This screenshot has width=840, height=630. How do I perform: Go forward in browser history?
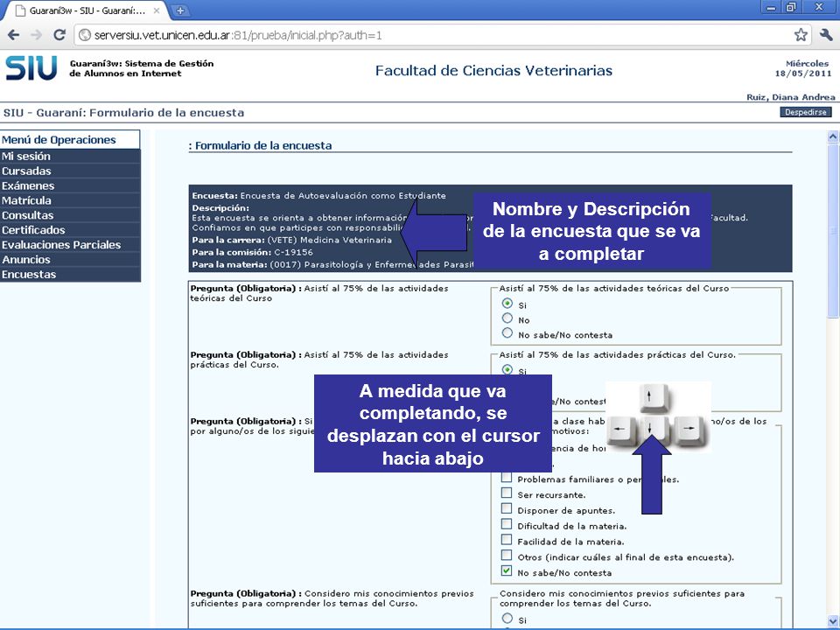[37, 35]
